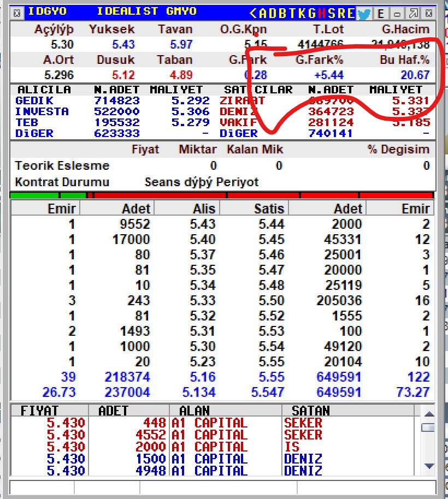This screenshot has width=448, height=499.
Task: Click the ask price 5.50 in Satis column
Action: [272, 301]
